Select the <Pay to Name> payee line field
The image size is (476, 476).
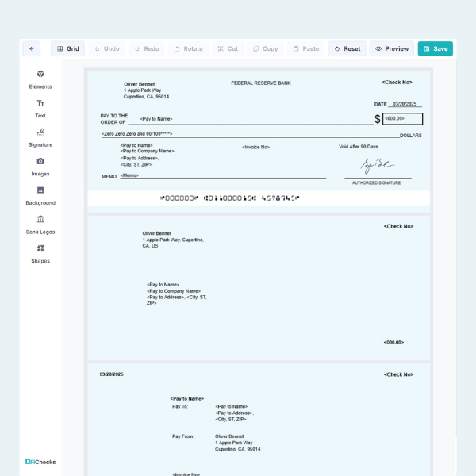156,119
